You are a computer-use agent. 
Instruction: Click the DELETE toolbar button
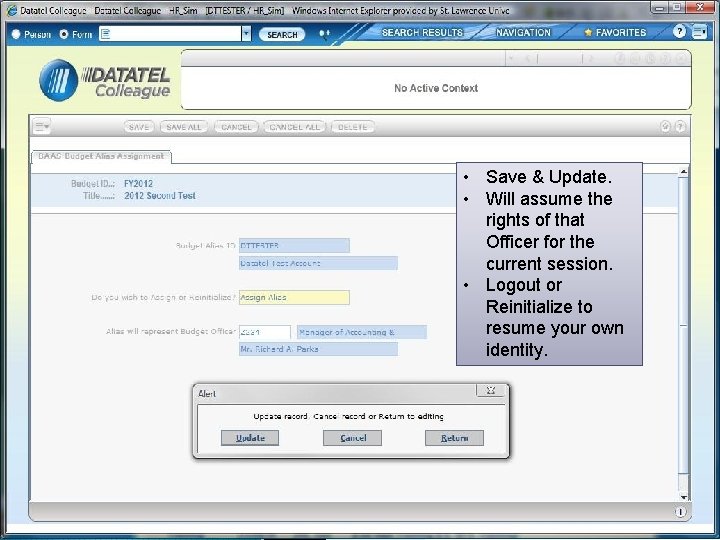[x=353, y=127]
